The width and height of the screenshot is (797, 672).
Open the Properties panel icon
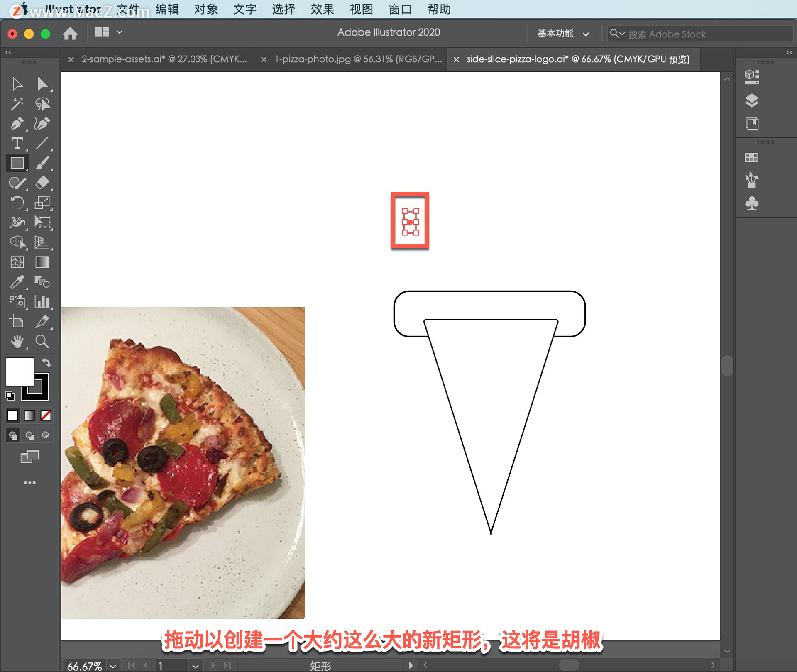tap(752, 77)
